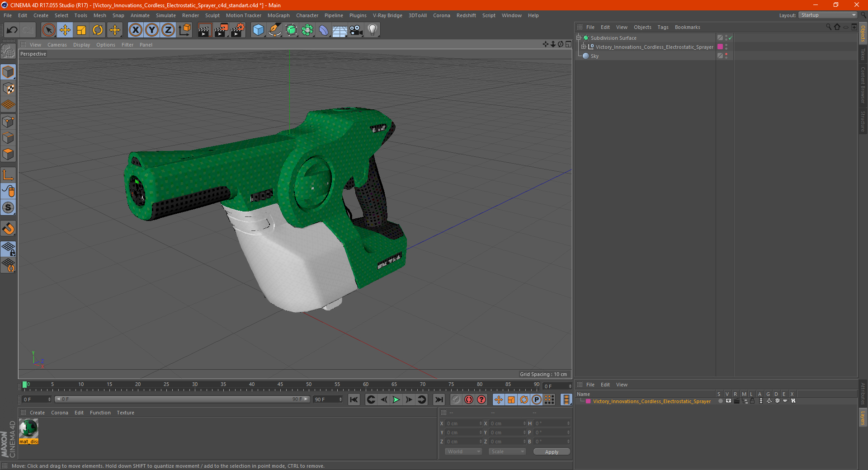This screenshot has width=868, height=470.
Task: Select the Sky object
Action: click(594, 56)
